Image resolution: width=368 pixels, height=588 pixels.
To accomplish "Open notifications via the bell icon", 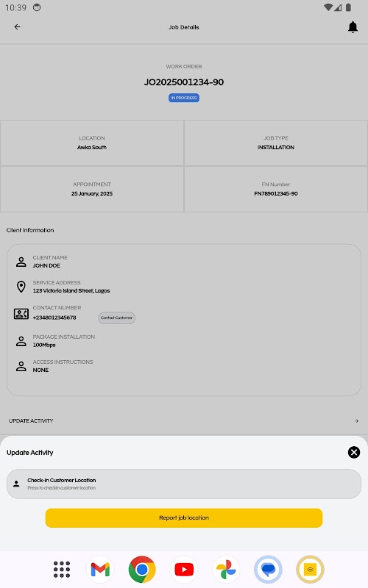I will [x=353, y=27].
